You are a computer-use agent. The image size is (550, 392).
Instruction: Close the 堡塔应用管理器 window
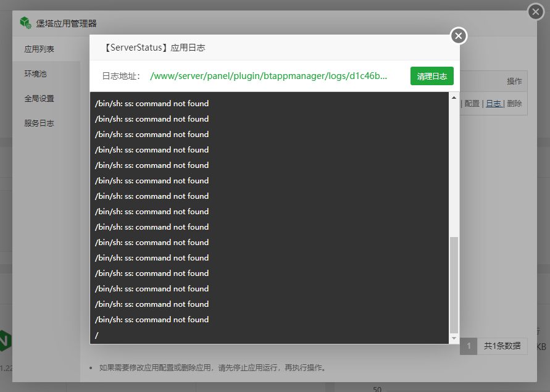pos(536,12)
